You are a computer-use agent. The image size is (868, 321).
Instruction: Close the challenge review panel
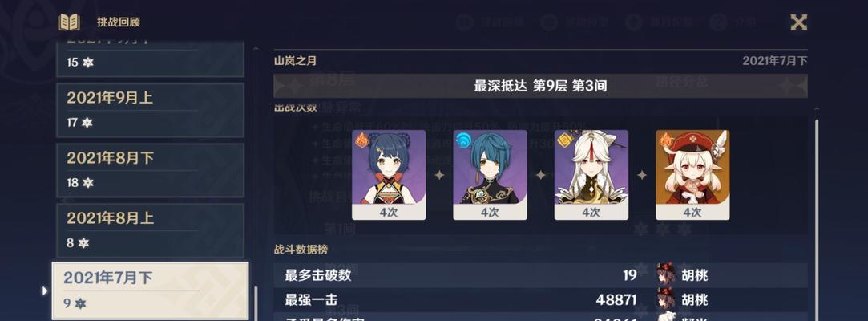798,22
